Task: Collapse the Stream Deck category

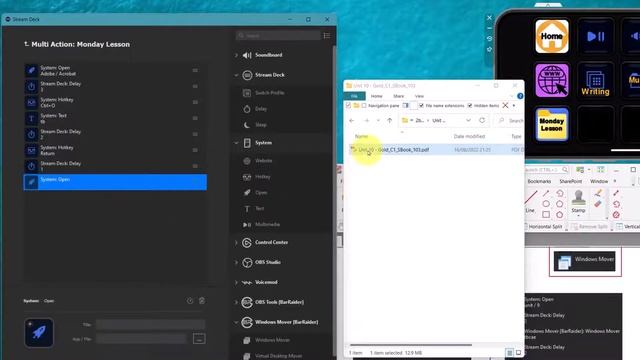Action: pos(236,75)
